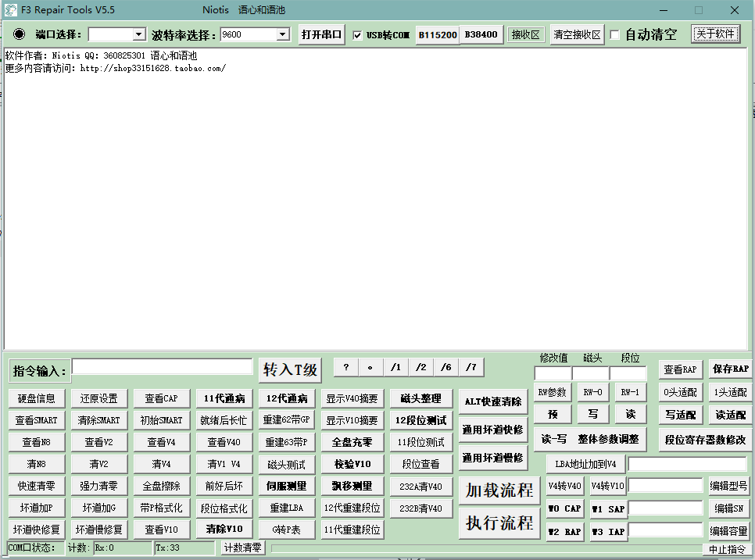
Task: Click the port status radio indicator
Action: [x=20, y=34]
